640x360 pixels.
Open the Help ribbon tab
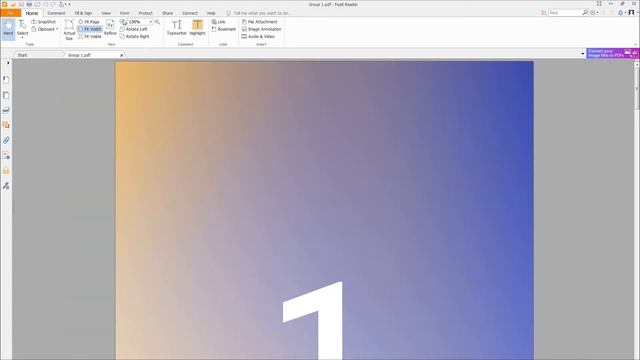pos(211,13)
